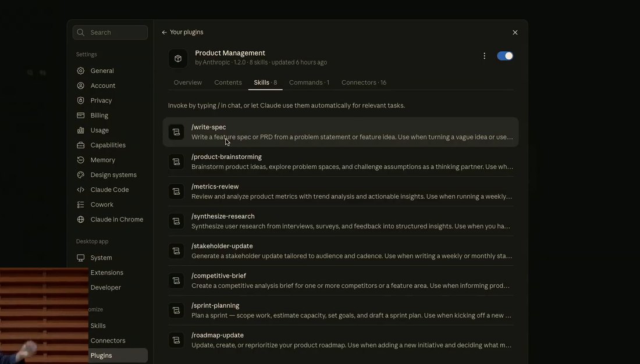Switch to the Overview tab
The width and height of the screenshot is (640, 364).
pyautogui.click(x=188, y=83)
